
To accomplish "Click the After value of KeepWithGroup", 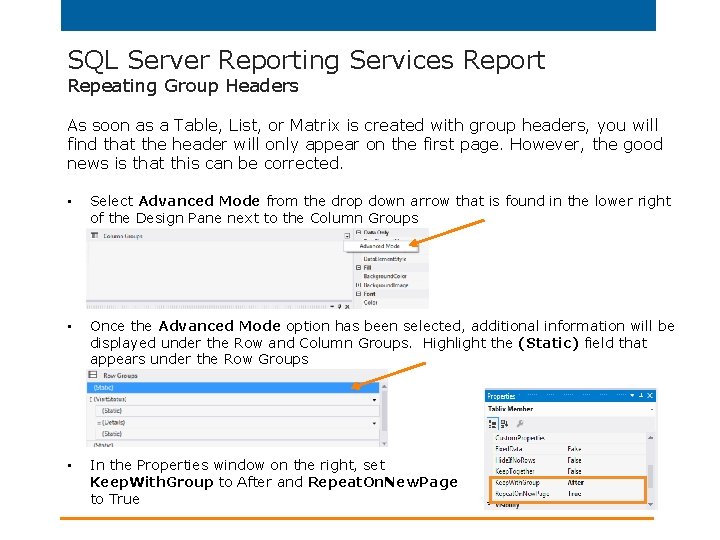I will pyautogui.click(x=576, y=483).
